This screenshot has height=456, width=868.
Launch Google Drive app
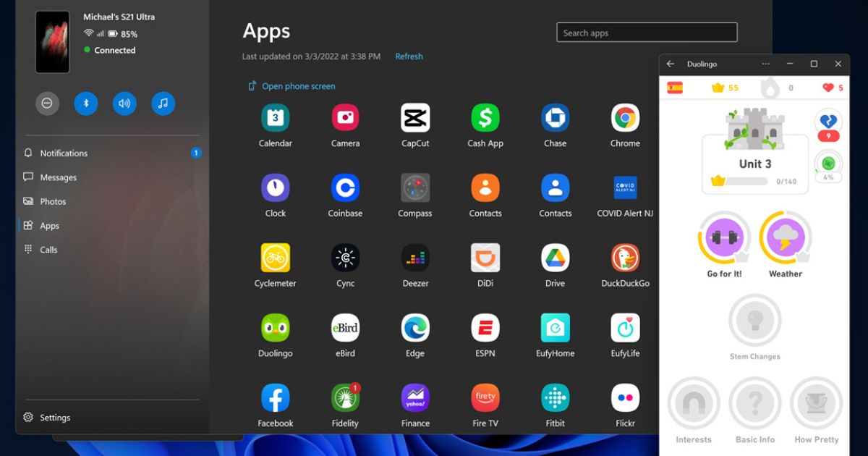[555, 258]
